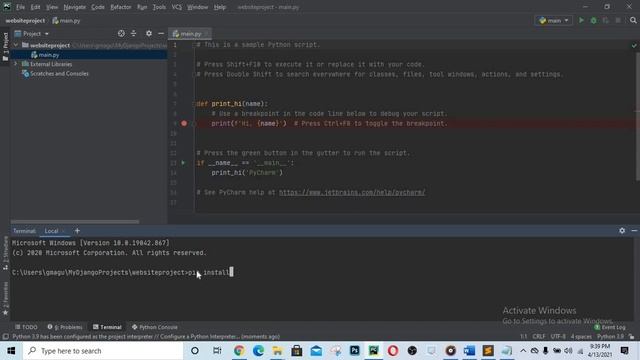Viewport: 640px width, 360px height.
Task: Open Project panel gear options
Action: [149, 33]
